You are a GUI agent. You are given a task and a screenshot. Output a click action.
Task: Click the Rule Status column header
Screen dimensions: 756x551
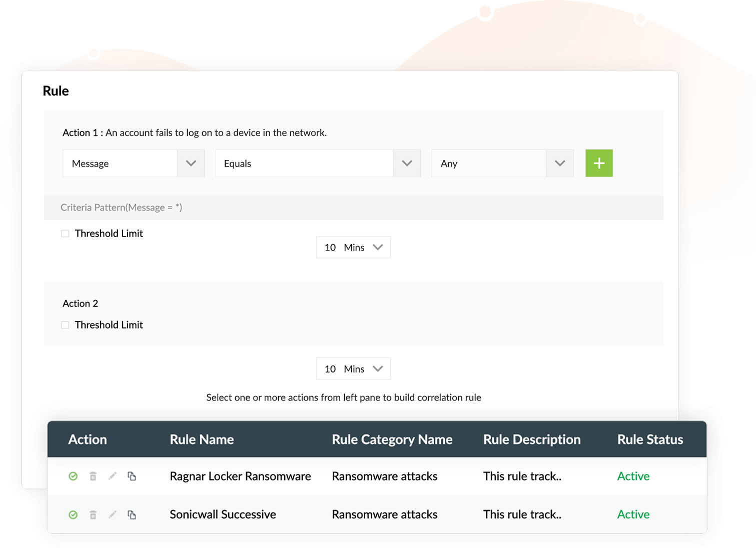[650, 439]
